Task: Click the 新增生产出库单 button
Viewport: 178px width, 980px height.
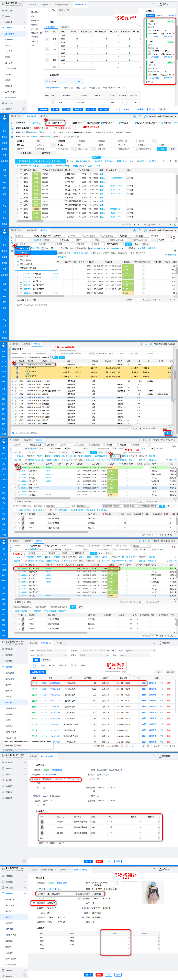Action: [38, 672]
